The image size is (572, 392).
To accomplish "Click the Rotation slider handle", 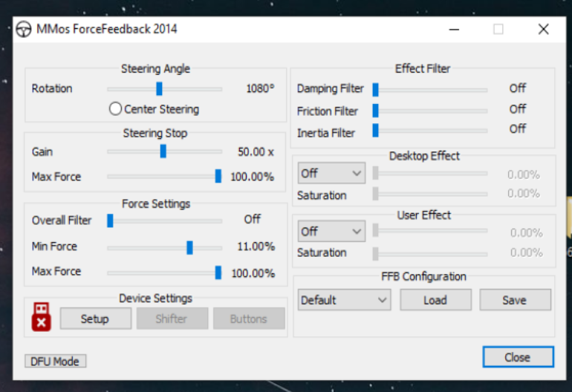I will click(x=159, y=89).
